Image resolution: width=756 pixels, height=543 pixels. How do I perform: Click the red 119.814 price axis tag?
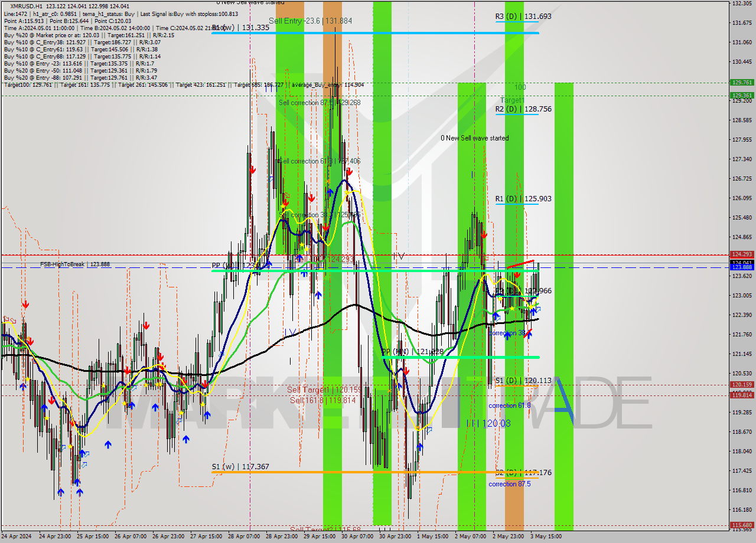coord(742,395)
